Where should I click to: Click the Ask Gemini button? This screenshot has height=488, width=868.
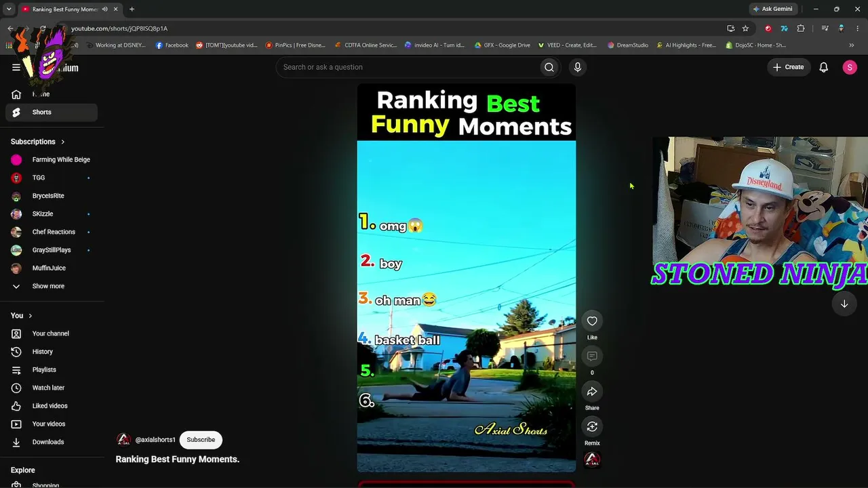pos(772,9)
